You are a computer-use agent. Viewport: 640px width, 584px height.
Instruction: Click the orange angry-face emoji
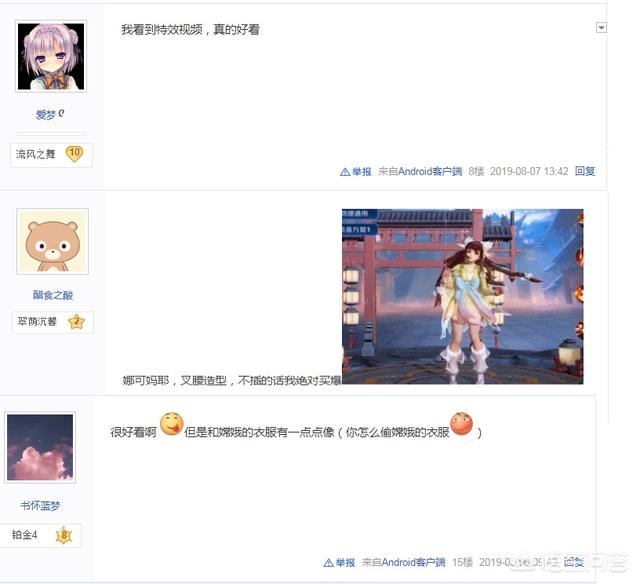coord(462,424)
